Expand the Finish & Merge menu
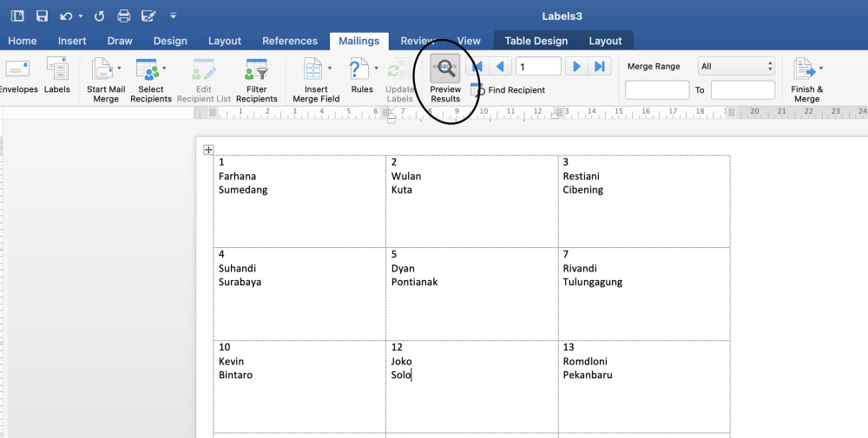This screenshot has width=868, height=438. click(820, 69)
